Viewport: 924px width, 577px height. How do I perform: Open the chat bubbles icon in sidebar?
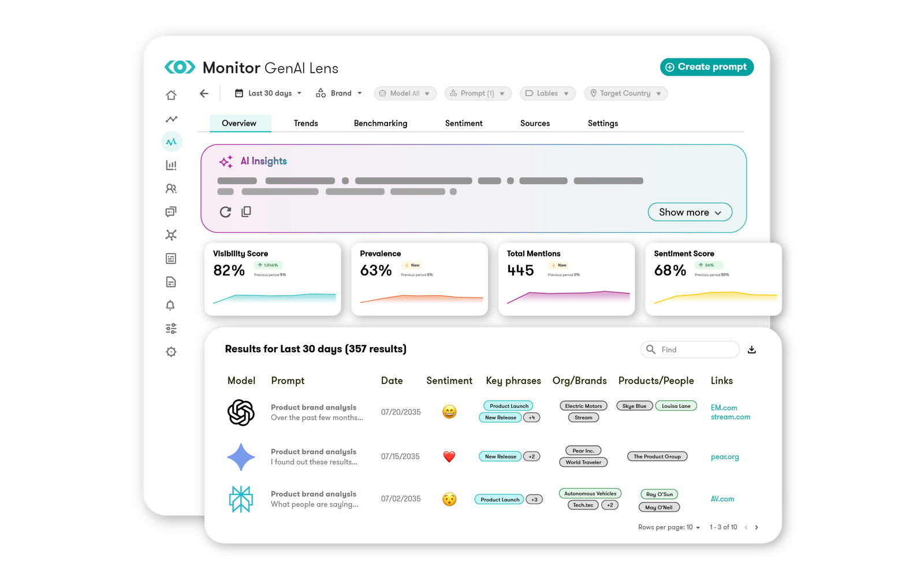(171, 212)
